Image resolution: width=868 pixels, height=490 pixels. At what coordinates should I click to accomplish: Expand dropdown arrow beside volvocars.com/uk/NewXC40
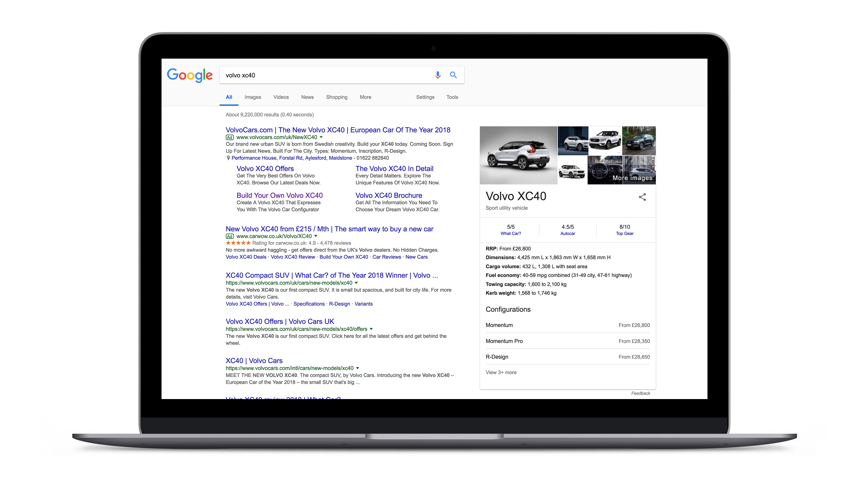point(321,137)
